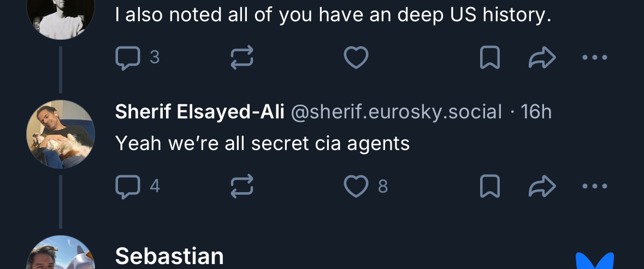Like the US history post

click(356, 58)
